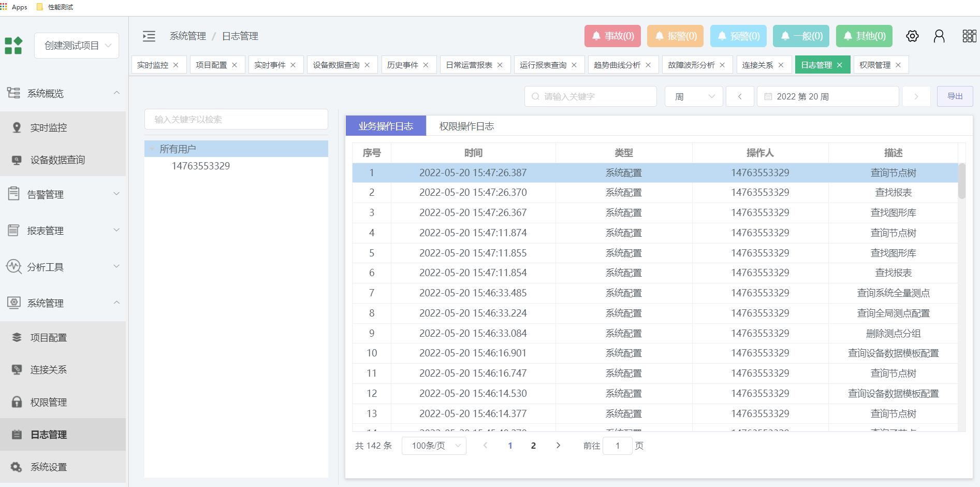Click the 事故(0) alarm button
Image resolution: width=980 pixels, height=487 pixels.
pyautogui.click(x=612, y=36)
